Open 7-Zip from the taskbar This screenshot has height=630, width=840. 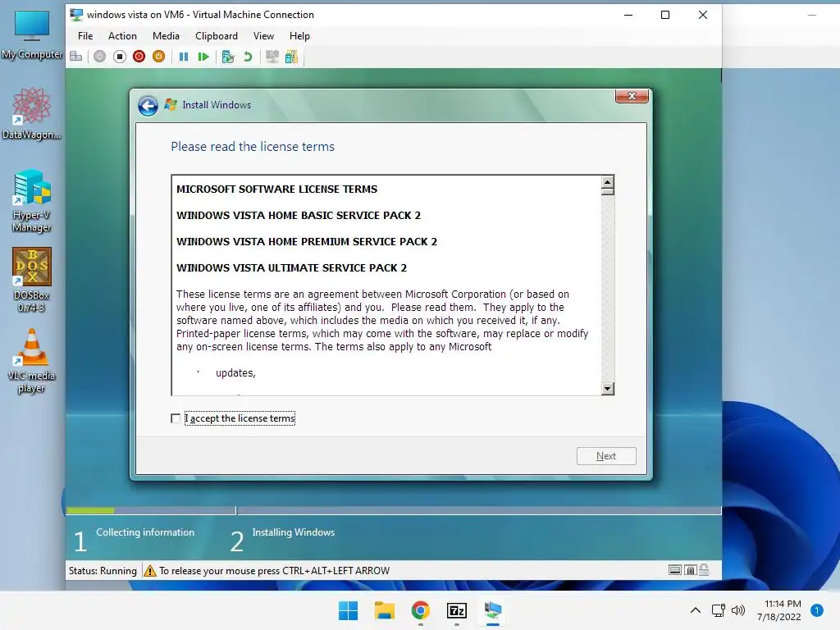coord(456,610)
